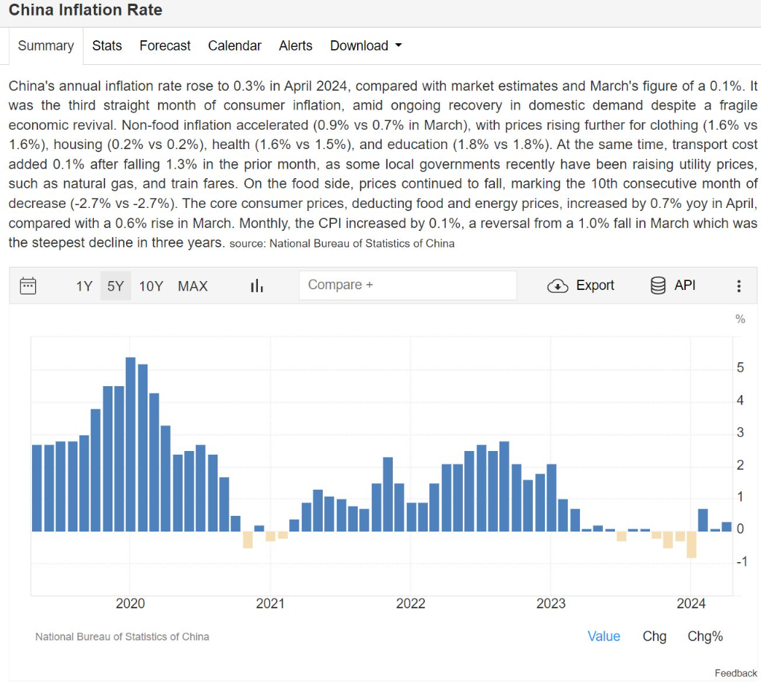Click the cloud Export download icon
The height and width of the screenshot is (700, 761).
(x=558, y=286)
